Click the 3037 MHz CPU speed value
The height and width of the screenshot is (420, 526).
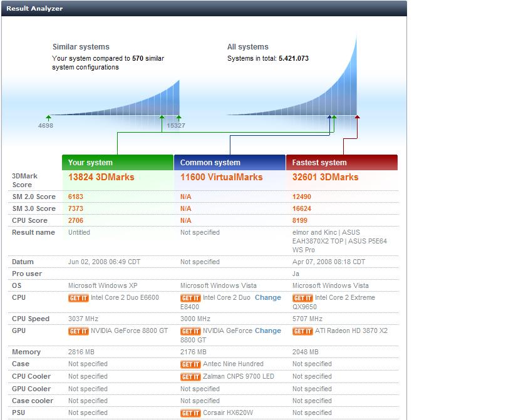click(83, 319)
